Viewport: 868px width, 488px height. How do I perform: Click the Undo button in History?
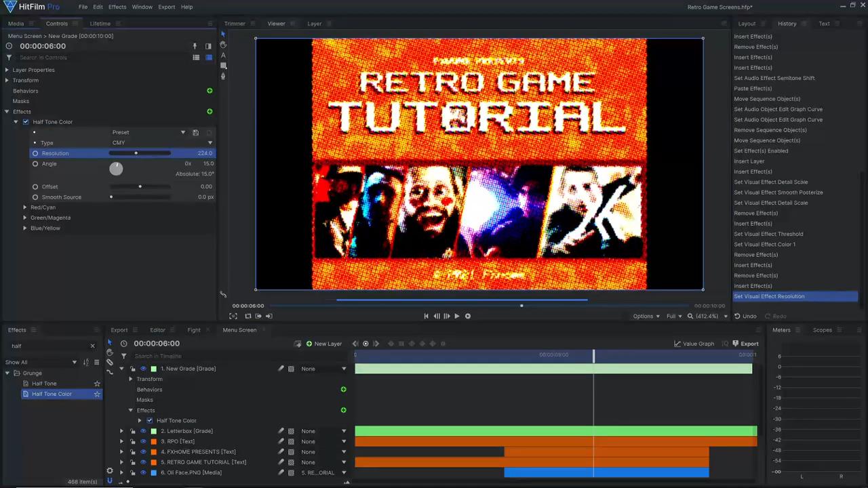[745, 316]
